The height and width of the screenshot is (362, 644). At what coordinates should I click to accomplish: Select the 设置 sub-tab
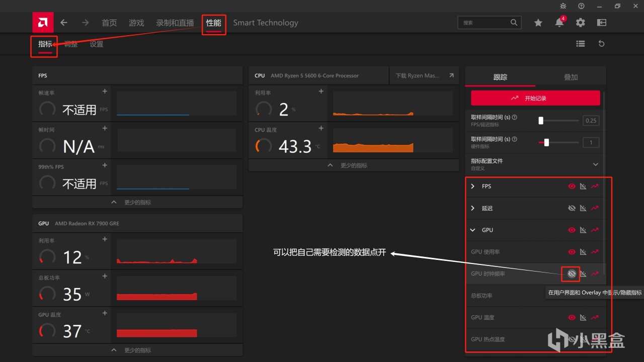(97, 44)
